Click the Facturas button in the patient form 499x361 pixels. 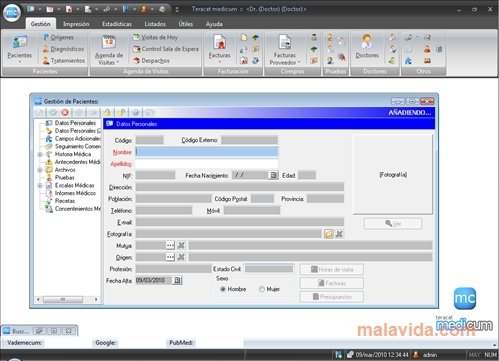332,283
